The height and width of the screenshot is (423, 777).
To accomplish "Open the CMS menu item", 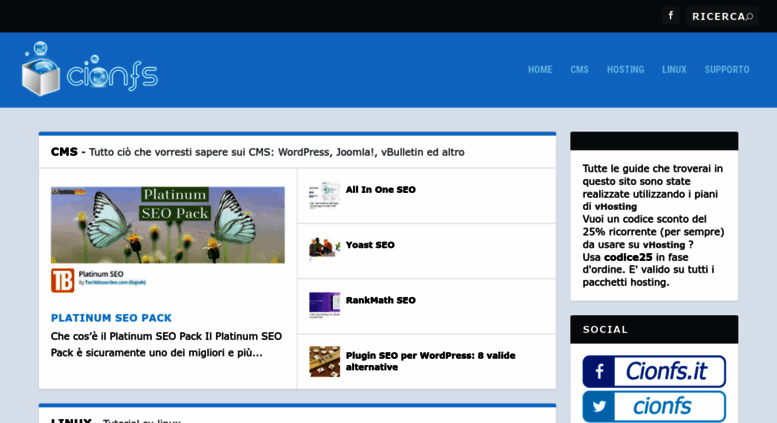I will 579,69.
